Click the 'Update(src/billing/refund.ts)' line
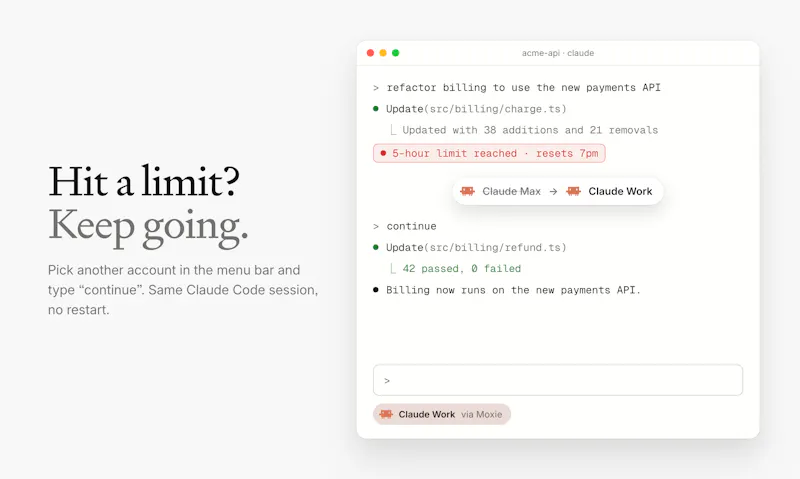Image resolution: width=800 pixels, height=479 pixels. click(x=476, y=247)
